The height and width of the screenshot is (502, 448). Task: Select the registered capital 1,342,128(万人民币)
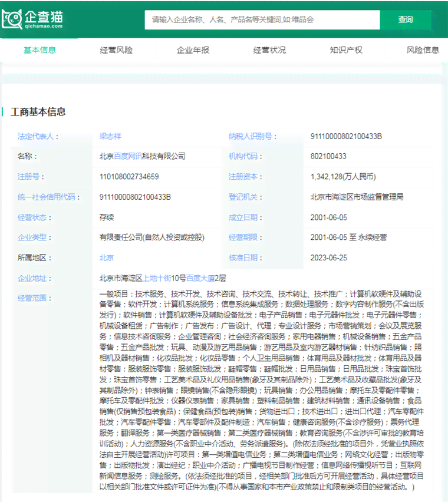click(343, 177)
